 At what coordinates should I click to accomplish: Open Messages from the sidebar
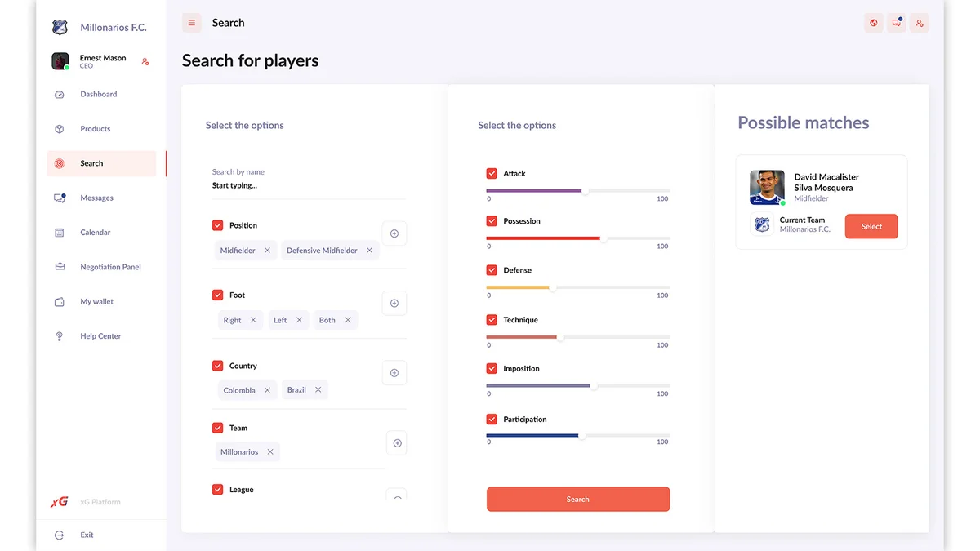(x=96, y=197)
